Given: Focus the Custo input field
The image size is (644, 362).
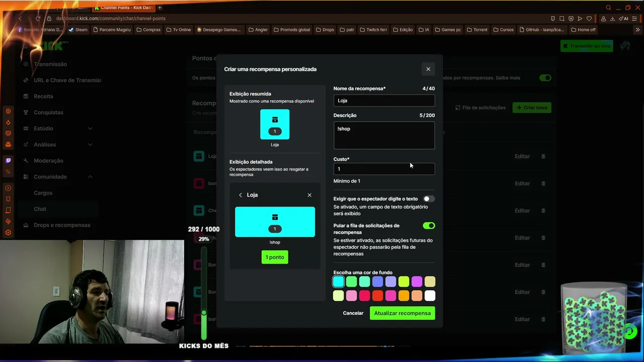Looking at the screenshot, I should 384,169.
